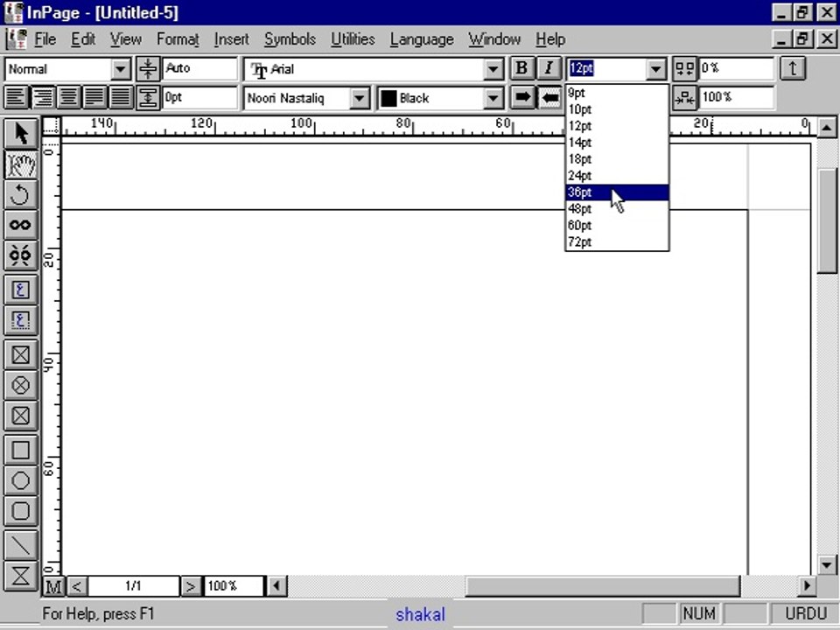Viewport: 840px width, 630px height.
Task: Apply force-justify alignment
Action: click(121, 97)
